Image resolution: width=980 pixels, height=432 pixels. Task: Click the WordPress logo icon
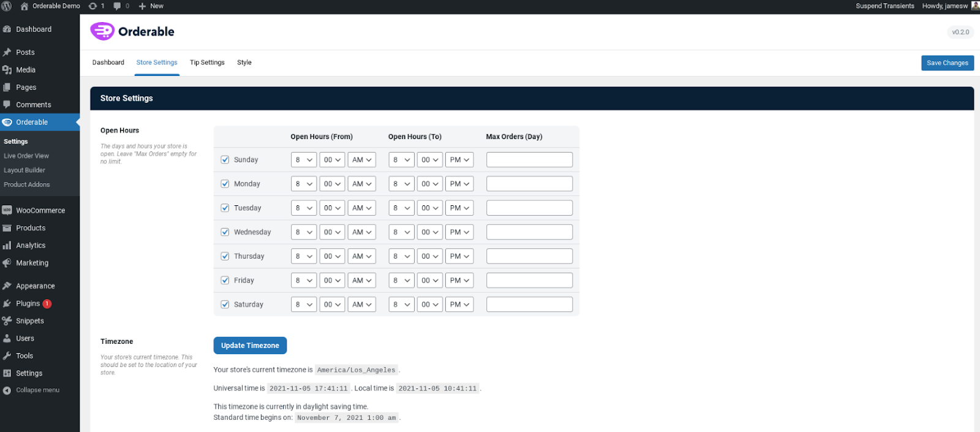click(x=7, y=6)
